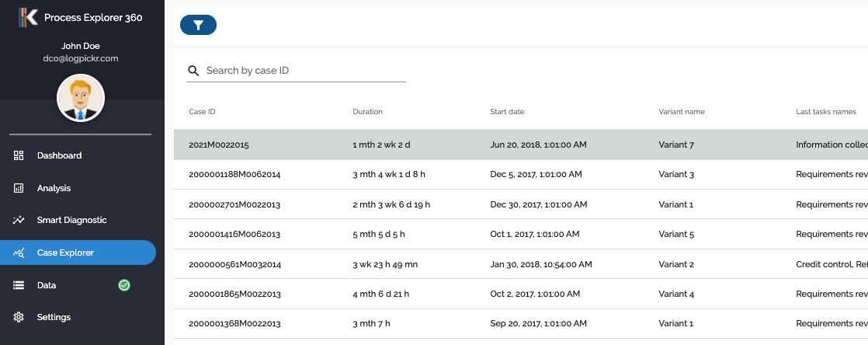Click duration 3 mth 4 wk 1 d 8 h
The height and width of the screenshot is (345, 868).
click(389, 174)
